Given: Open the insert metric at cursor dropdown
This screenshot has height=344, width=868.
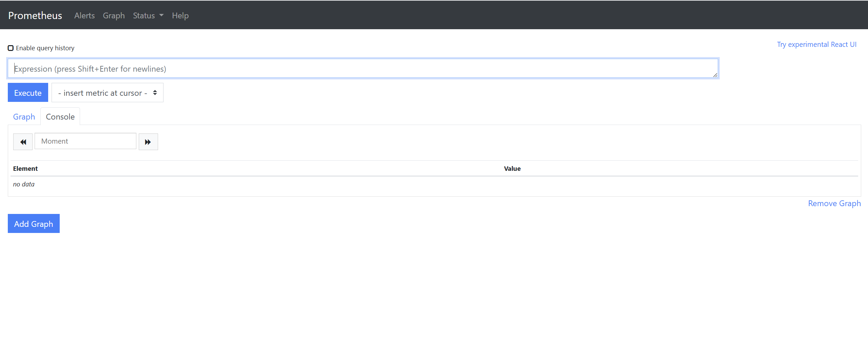Looking at the screenshot, I should point(108,93).
